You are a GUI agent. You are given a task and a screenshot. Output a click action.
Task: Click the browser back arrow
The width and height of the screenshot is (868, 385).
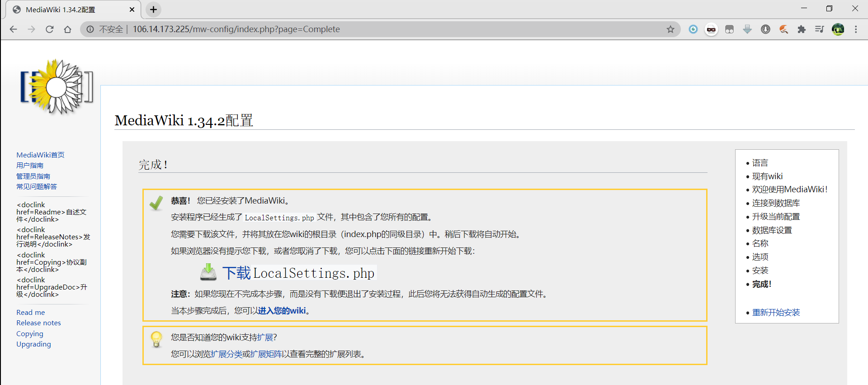(x=14, y=29)
